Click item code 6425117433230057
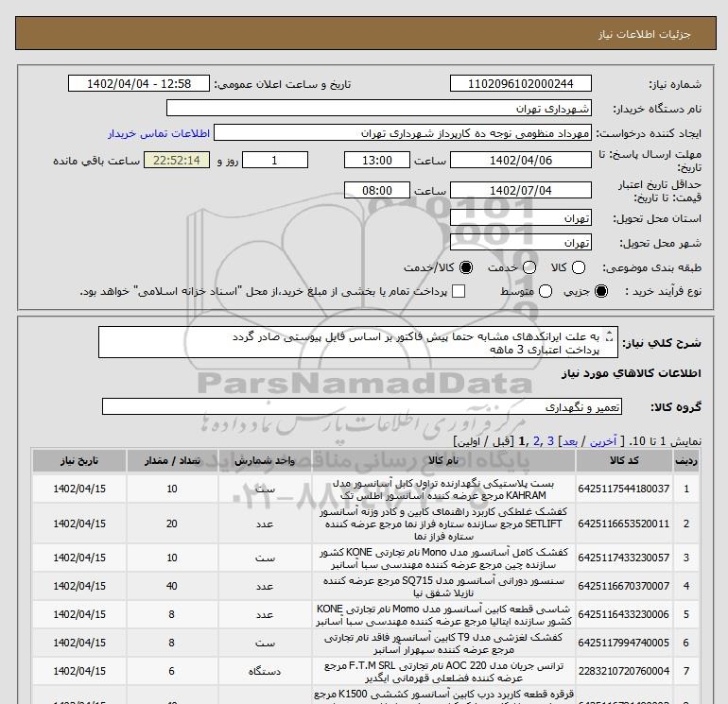728x704 pixels. (x=624, y=558)
